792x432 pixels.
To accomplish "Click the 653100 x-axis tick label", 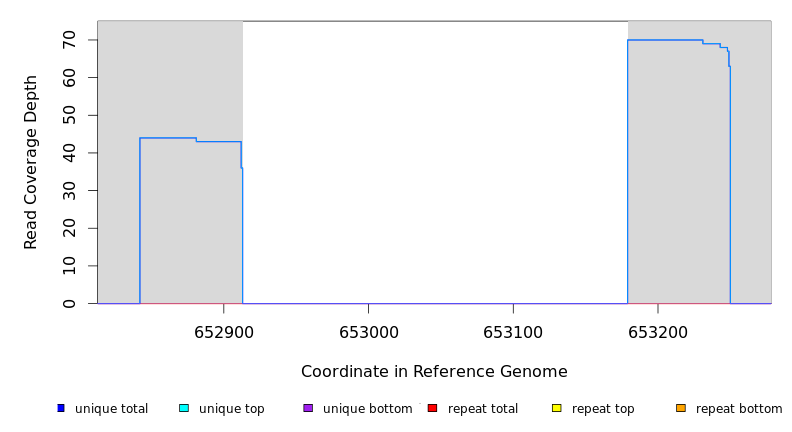I will pyautogui.click(x=513, y=332).
